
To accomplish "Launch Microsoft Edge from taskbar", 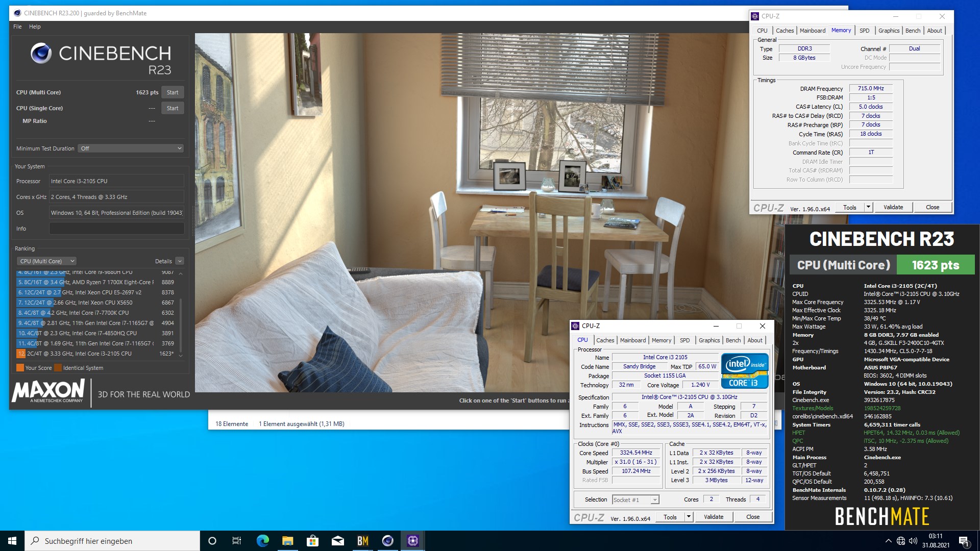I will (x=262, y=541).
